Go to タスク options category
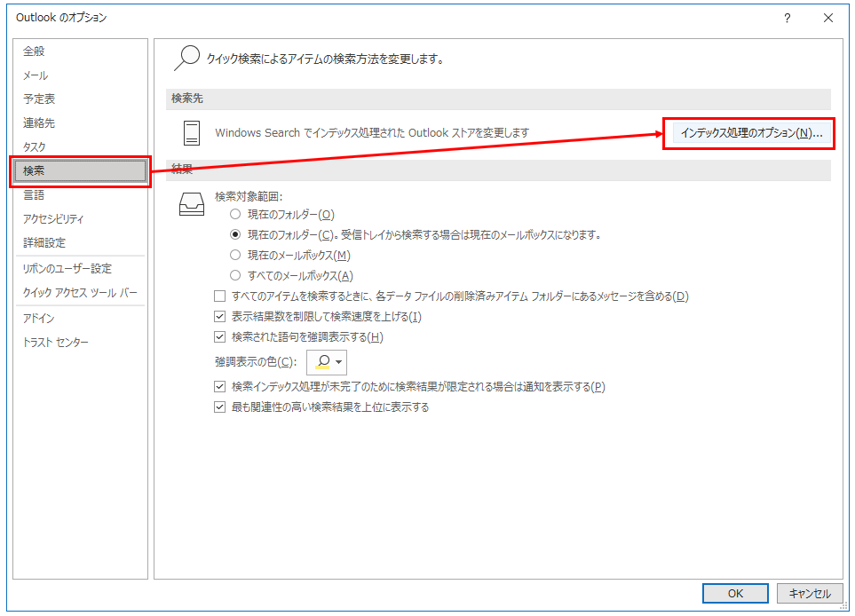855x616 pixels. 80,146
